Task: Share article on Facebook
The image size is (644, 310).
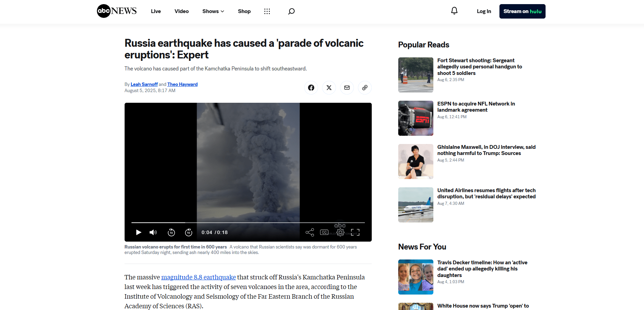Action: coord(311,88)
